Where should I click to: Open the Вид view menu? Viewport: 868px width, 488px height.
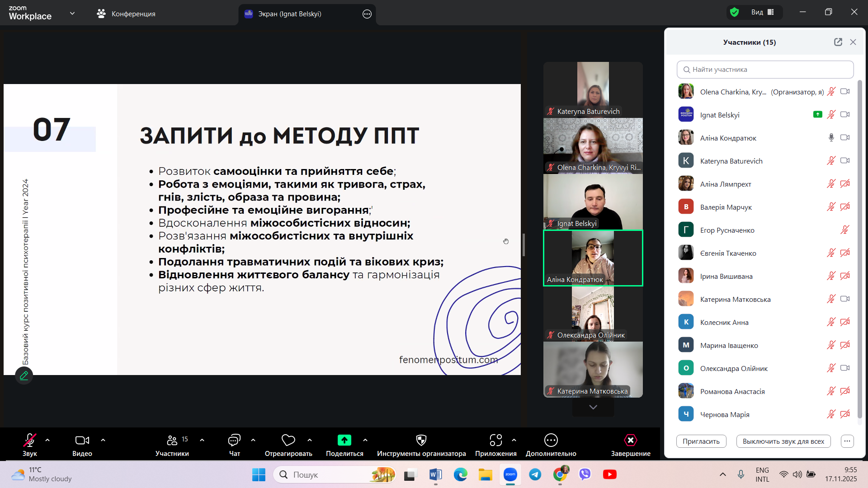pos(763,12)
